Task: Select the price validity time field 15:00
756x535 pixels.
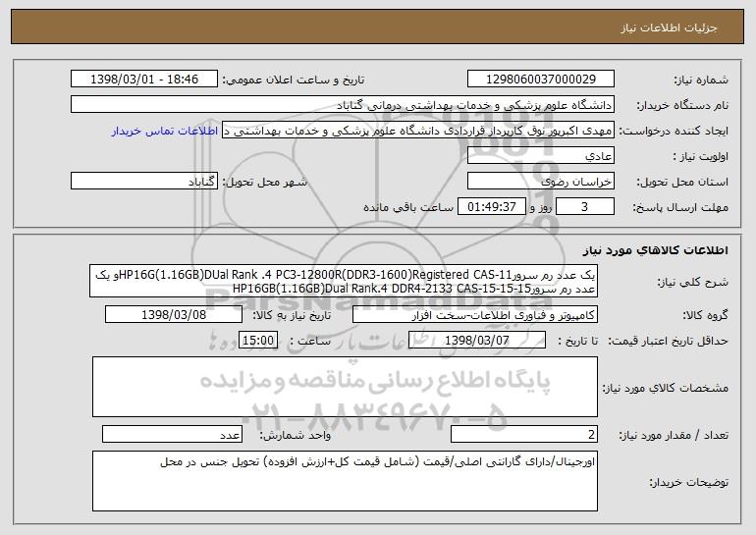Action: 258,341
